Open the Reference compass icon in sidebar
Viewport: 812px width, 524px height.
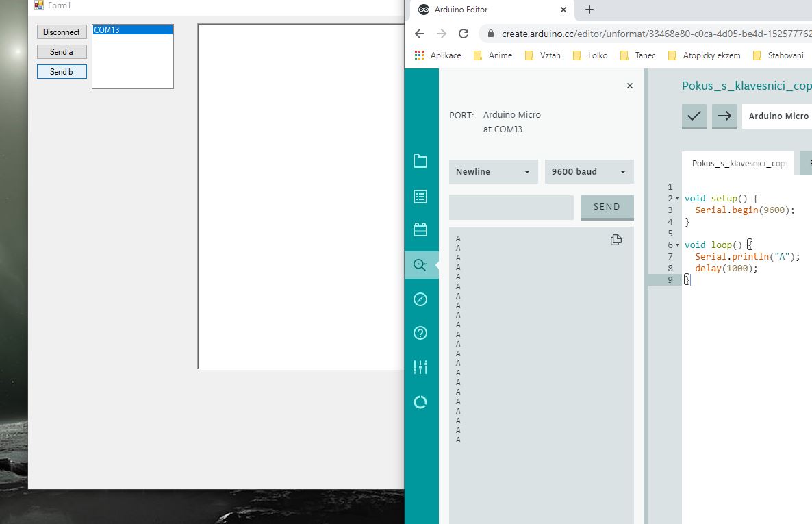(420, 299)
